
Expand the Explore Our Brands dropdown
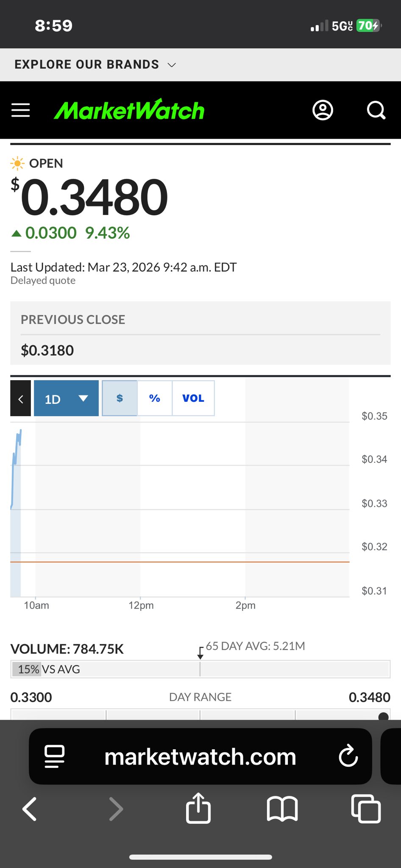[x=95, y=64]
